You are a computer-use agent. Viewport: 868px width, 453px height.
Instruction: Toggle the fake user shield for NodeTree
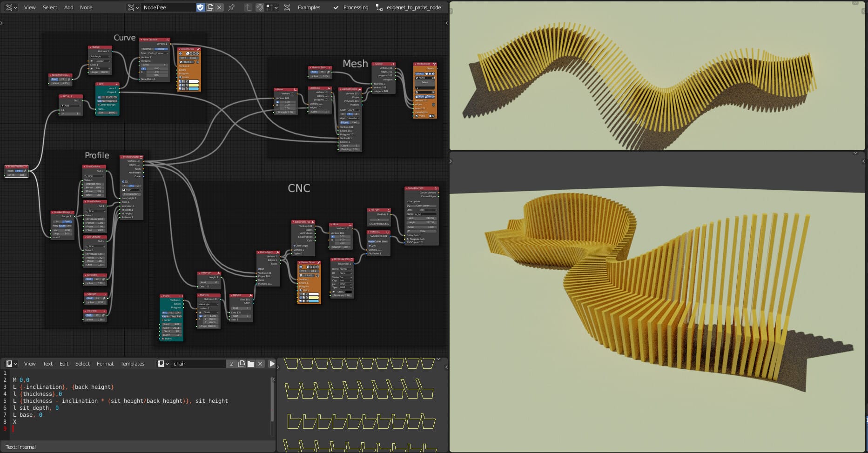click(200, 7)
